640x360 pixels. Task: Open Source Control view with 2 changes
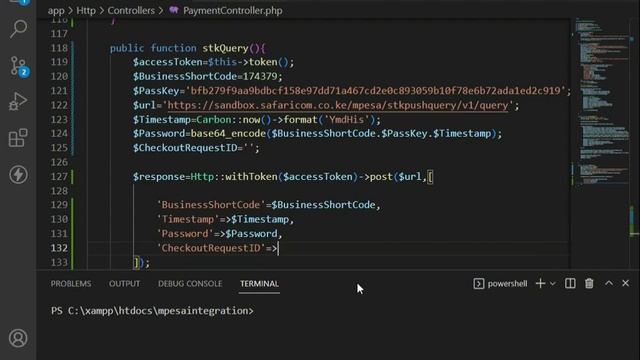18,66
